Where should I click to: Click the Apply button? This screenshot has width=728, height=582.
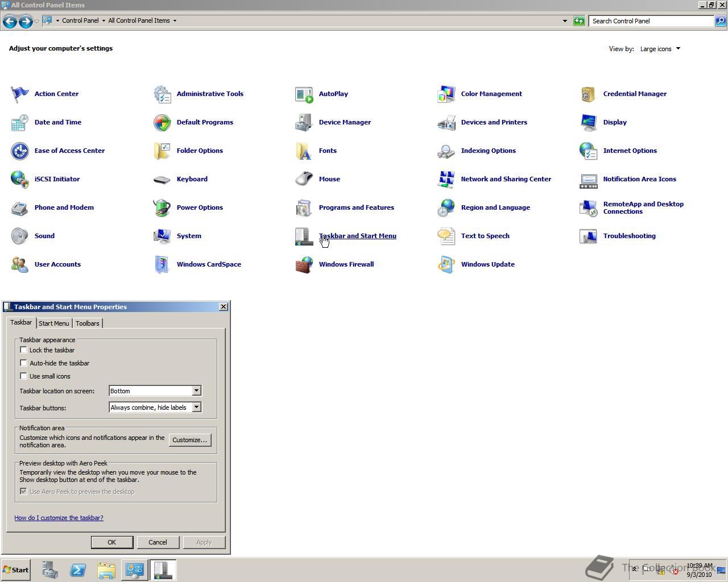[204, 542]
